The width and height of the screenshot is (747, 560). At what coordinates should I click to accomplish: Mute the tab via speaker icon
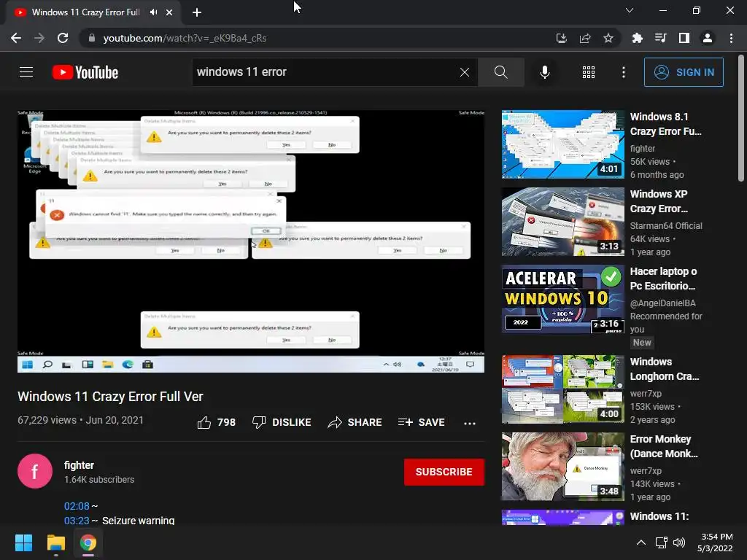coord(153,12)
